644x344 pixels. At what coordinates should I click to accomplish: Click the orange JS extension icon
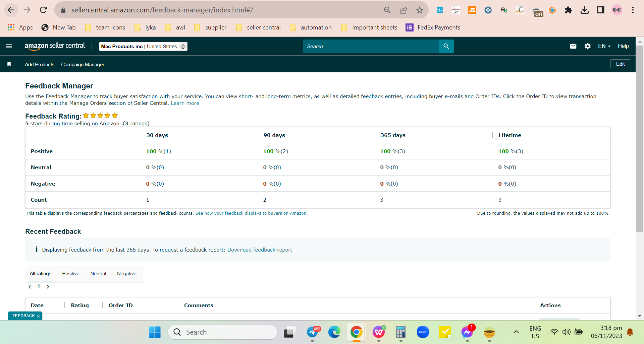coord(472,10)
